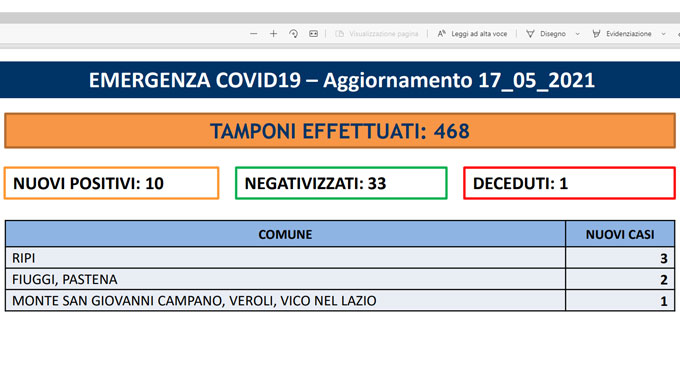
Task: Click the NEGATIVIZZATI green box
Action: coord(341,183)
